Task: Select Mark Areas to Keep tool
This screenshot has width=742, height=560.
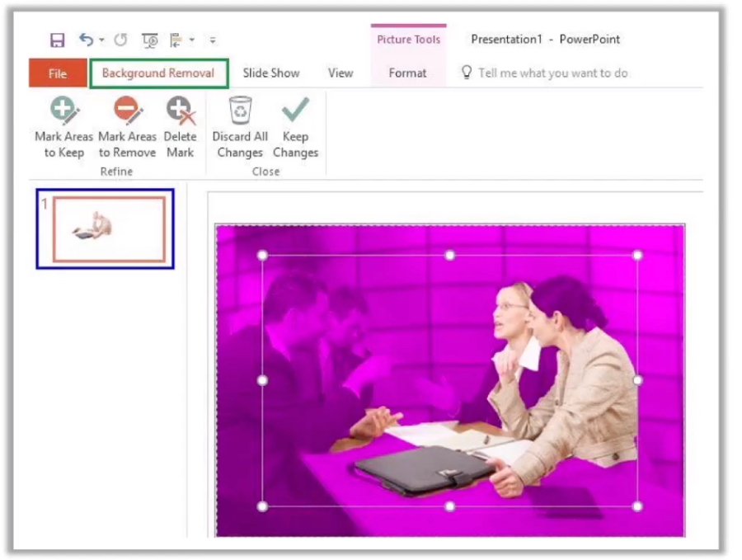Action: (63, 127)
